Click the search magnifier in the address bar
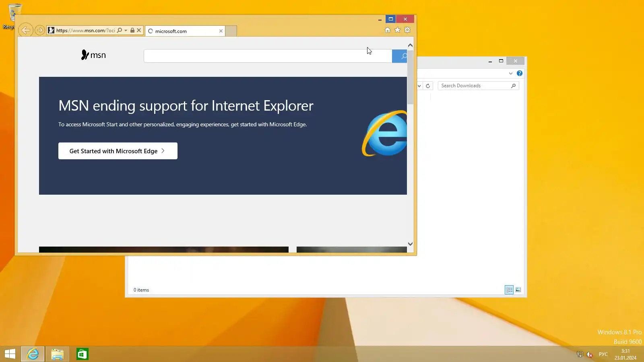The image size is (644, 362). pyautogui.click(x=119, y=30)
